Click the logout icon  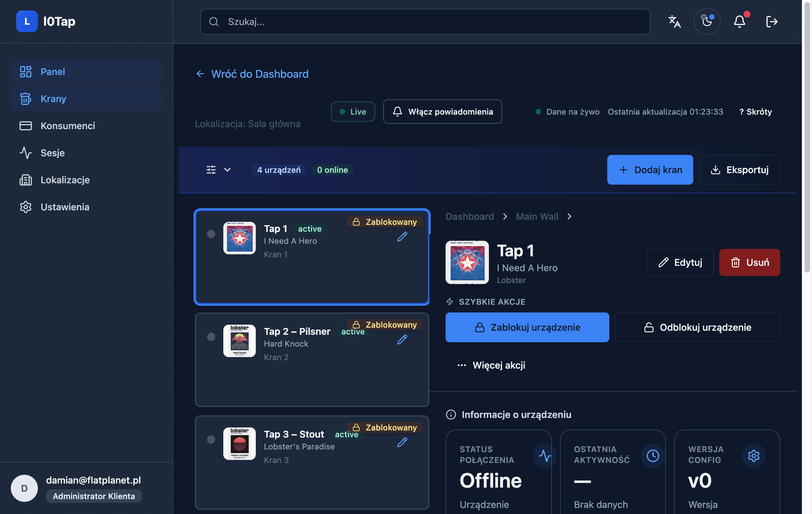click(x=772, y=22)
